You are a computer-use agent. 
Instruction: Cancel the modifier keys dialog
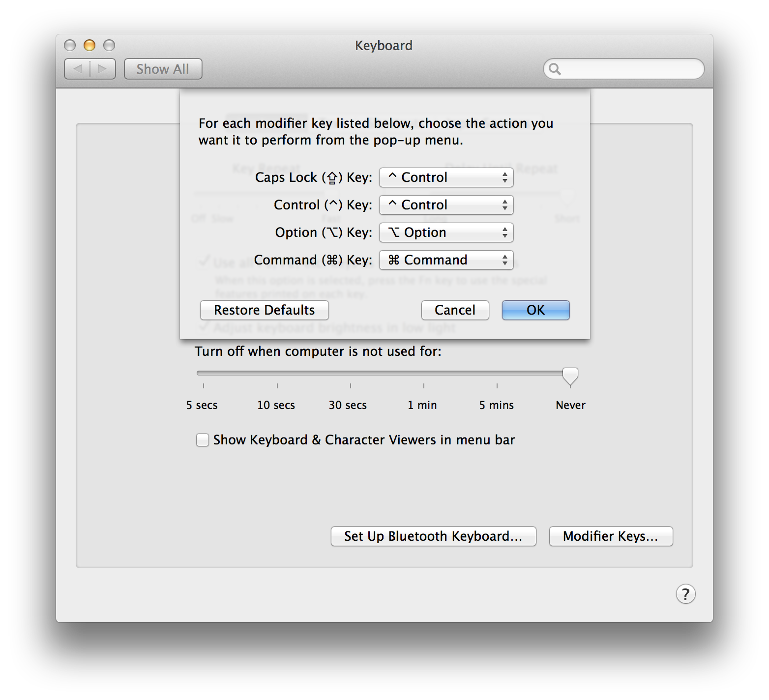tap(455, 310)
